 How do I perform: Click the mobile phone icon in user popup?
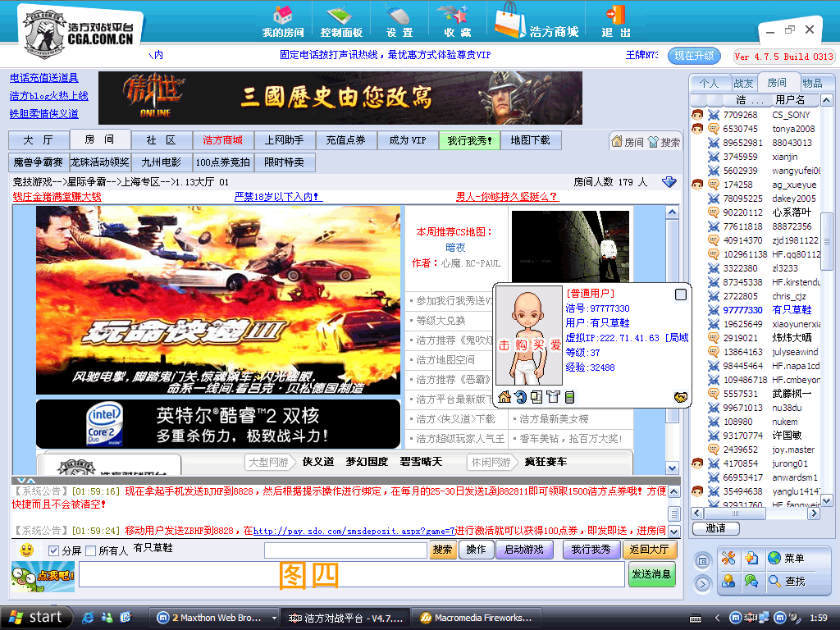[569, 397]
